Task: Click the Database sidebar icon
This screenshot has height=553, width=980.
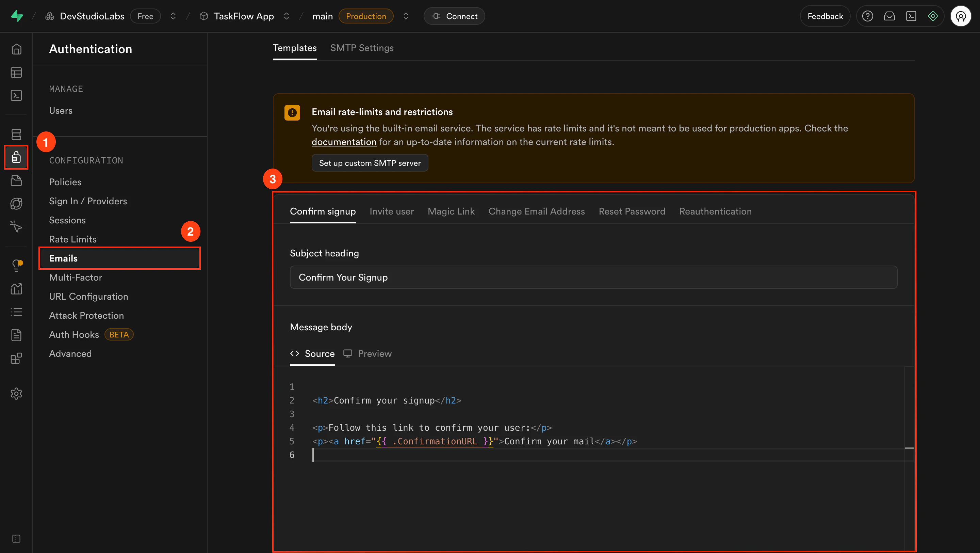Action: tap(16, 134)
